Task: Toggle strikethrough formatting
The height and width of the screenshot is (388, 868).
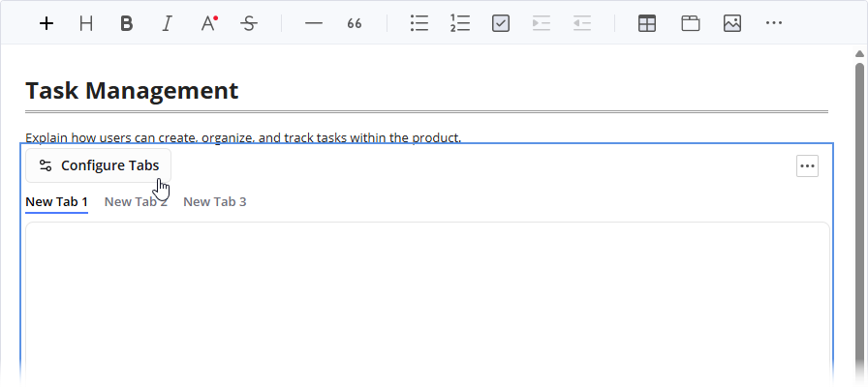Action: [x=249, y=23]
